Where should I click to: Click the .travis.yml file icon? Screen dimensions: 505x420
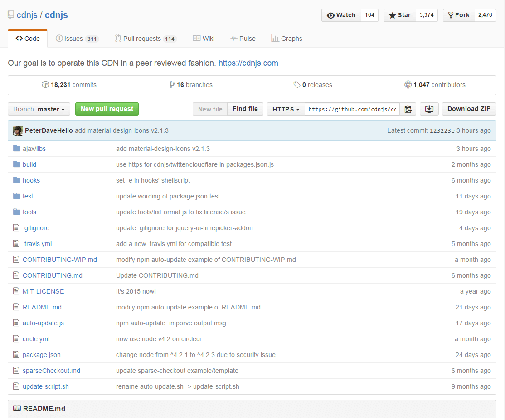pos(16,244)
